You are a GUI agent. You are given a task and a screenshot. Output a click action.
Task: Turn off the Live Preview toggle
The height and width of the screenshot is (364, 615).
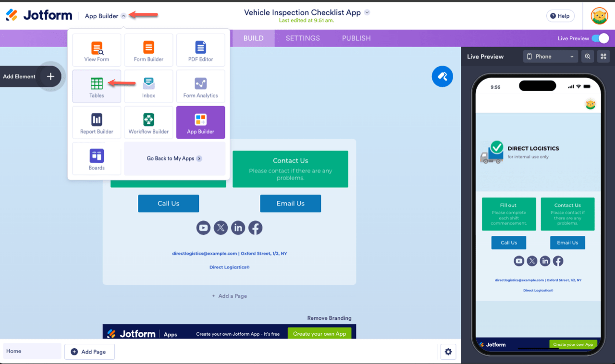coord(600,38)
